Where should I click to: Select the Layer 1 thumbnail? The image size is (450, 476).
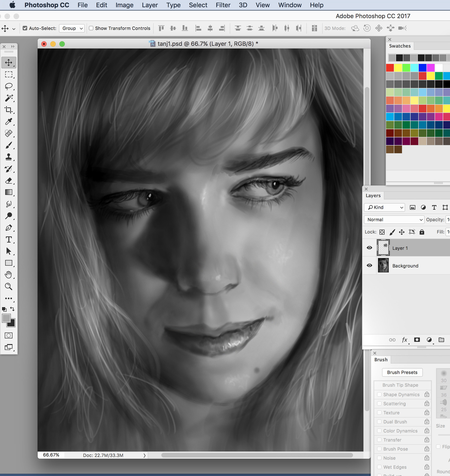383,248
